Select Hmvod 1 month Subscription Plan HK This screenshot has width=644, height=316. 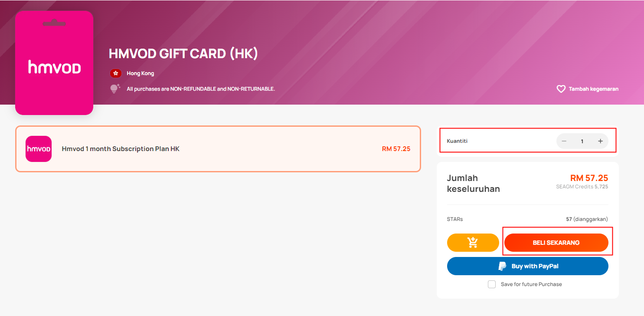coord(218,149)
